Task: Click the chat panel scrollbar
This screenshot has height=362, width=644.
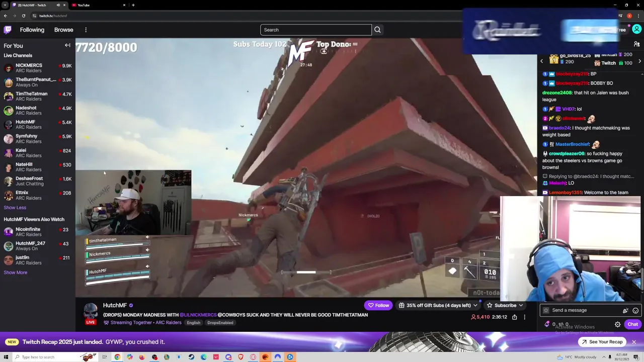Action: 642,279
